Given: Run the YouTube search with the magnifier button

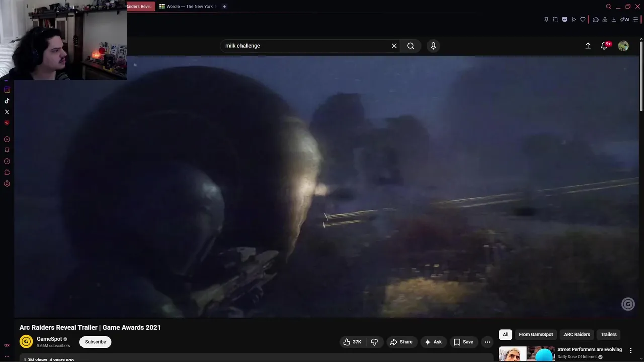Looking at the screenshot, I should pos(411,46).
